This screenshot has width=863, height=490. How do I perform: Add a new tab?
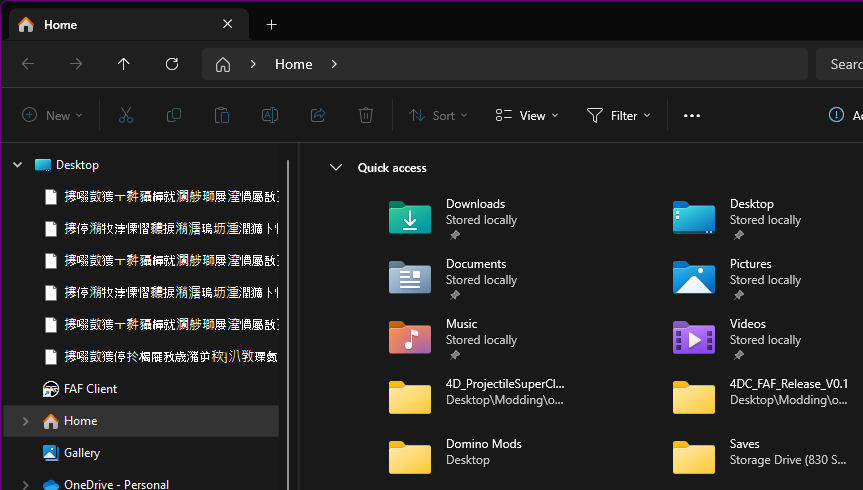(271, 24)
